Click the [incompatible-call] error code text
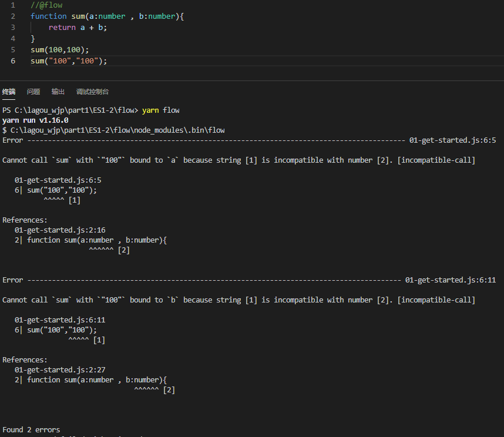Image resolution: width=504 pixels, height=437 pixels. [x=436, y=160]
